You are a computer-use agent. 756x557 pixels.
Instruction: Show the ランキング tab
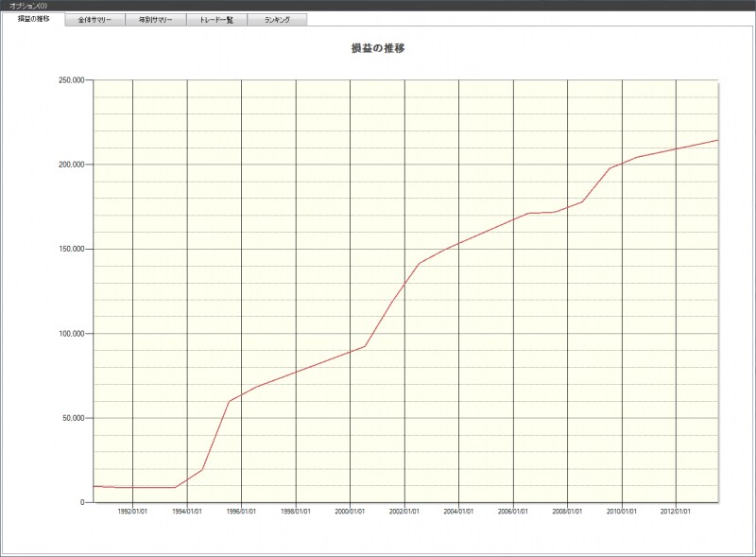pyautogui.click(x=277, y=20)
